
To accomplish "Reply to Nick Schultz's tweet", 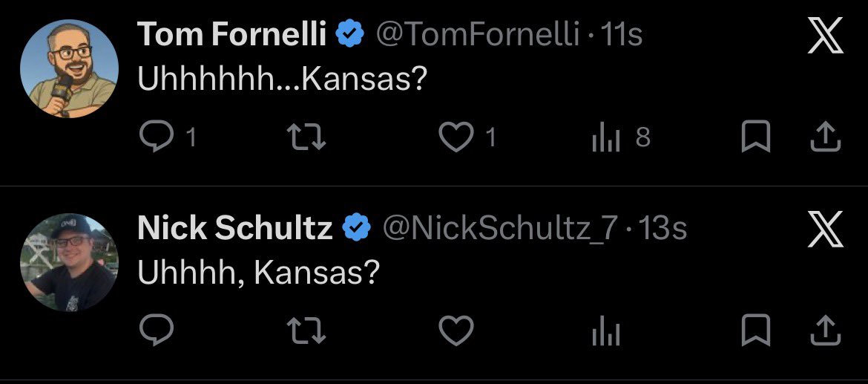I will (x=156, y=331).
